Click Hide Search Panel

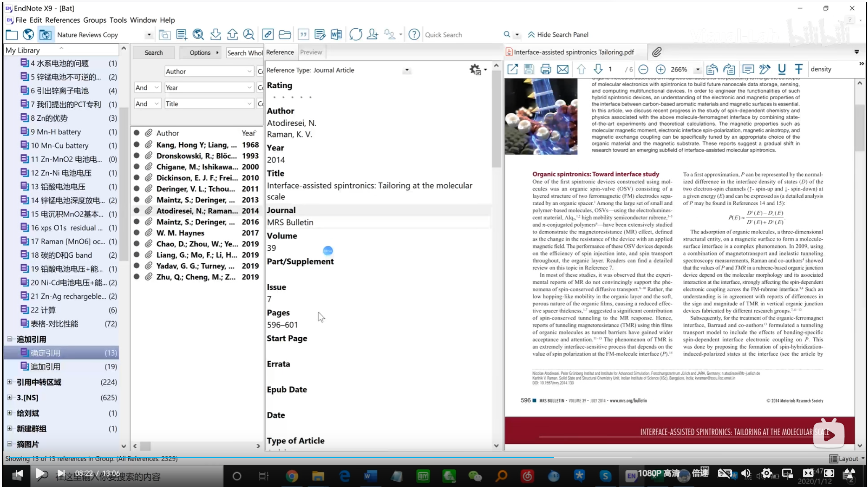558,34
